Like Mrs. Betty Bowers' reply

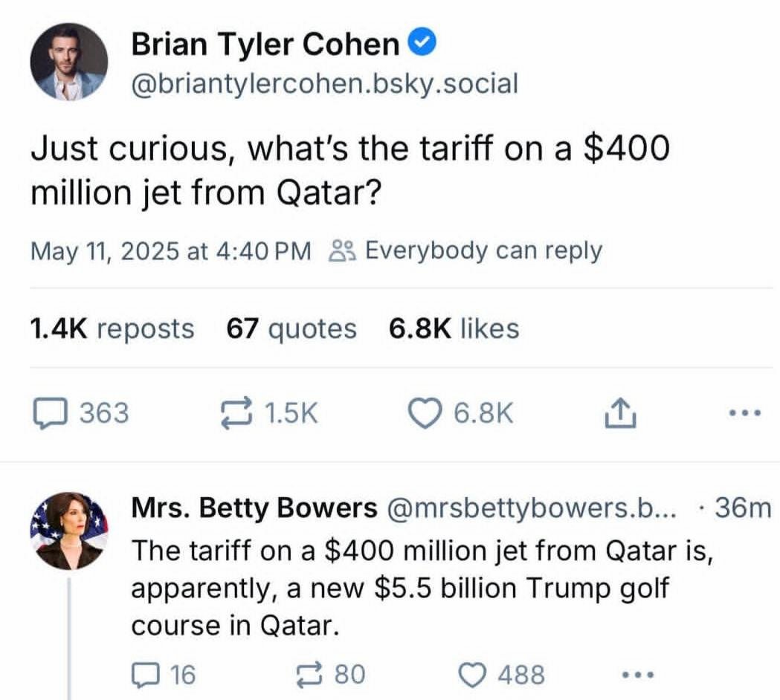[x=471, y=675]
